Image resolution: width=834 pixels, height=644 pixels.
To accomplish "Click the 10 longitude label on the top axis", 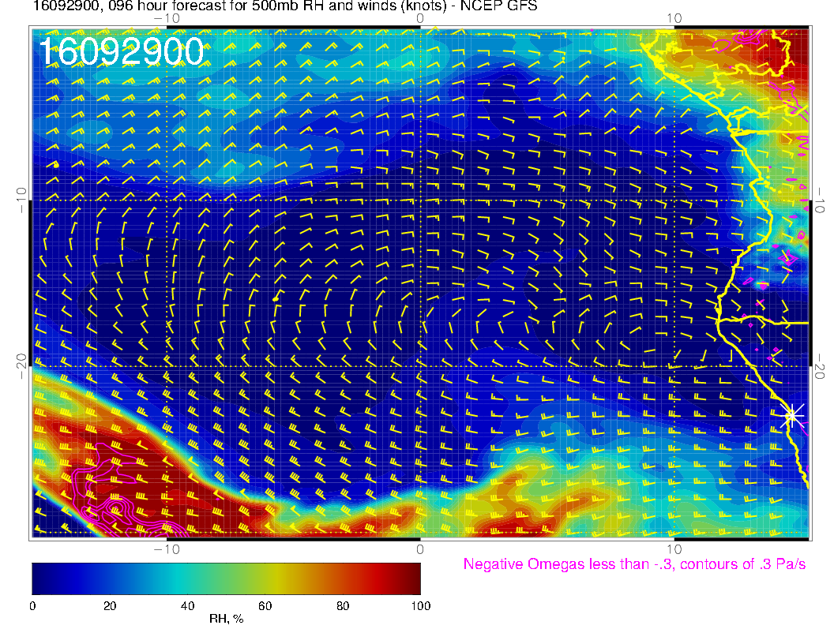I will [x=674, y=17].
